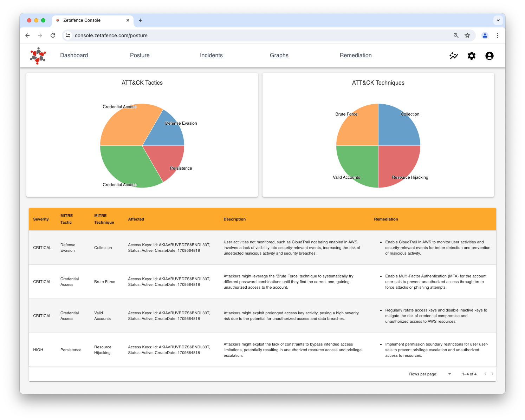This screenshot has width=525, height=420.
Task: Open settings via gear icon
Action: pos(472,56)
